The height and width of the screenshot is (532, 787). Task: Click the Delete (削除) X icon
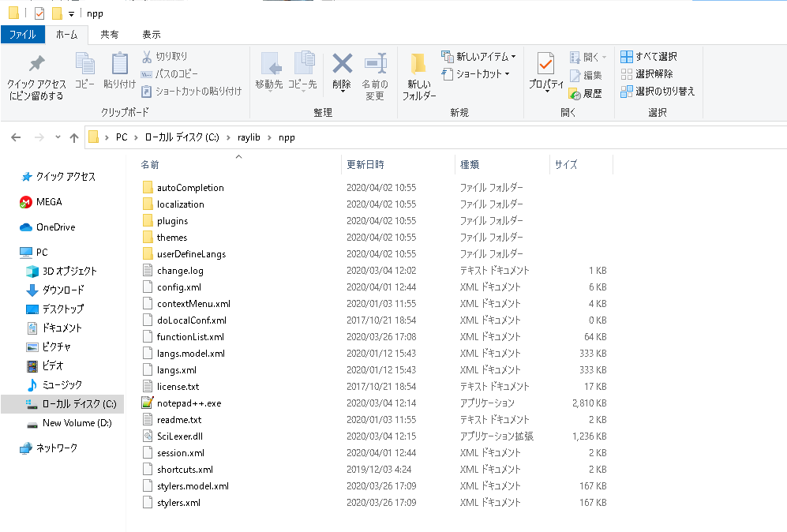[x=343, y=64]
